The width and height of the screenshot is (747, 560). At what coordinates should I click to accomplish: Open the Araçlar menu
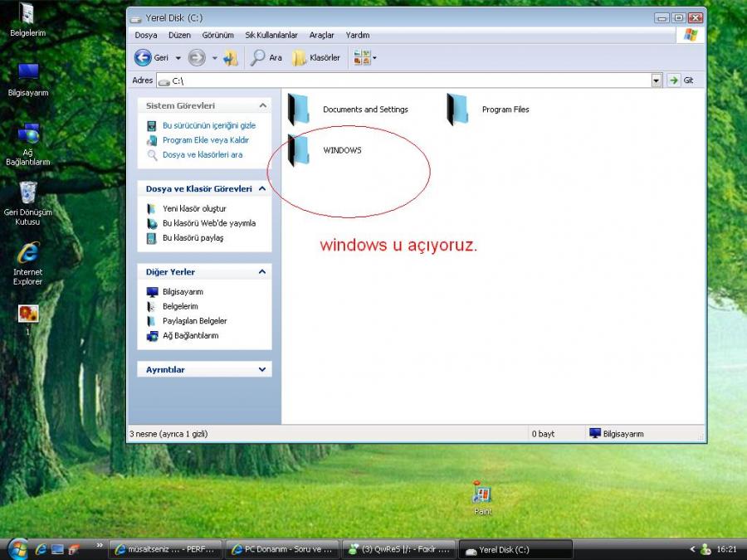(321, 36)
